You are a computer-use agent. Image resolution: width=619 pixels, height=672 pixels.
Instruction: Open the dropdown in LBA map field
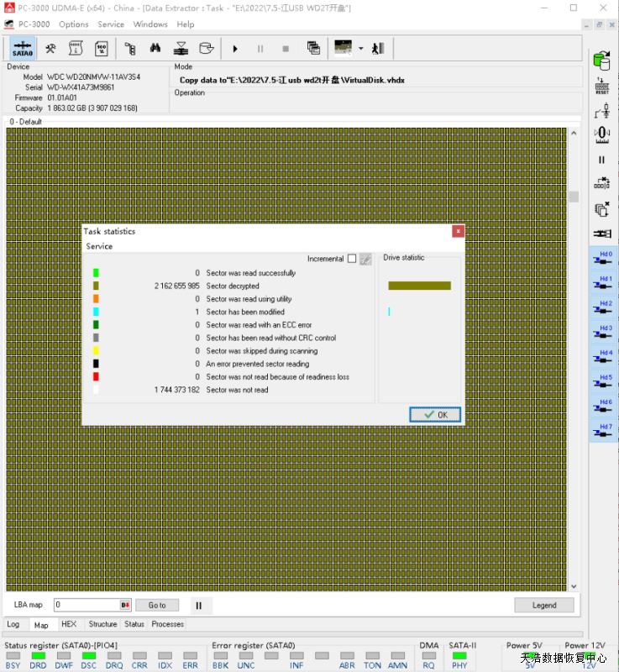(125, 605)
